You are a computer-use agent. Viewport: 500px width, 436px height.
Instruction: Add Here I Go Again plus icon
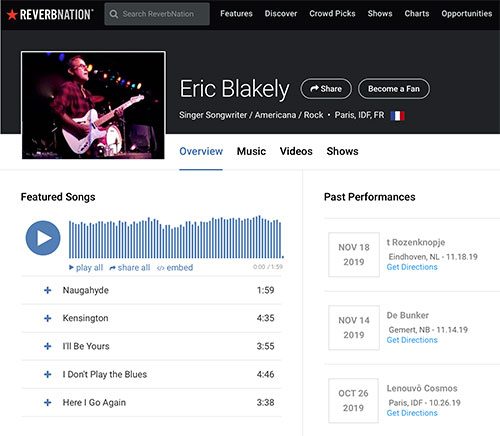(x=48, y=403)
